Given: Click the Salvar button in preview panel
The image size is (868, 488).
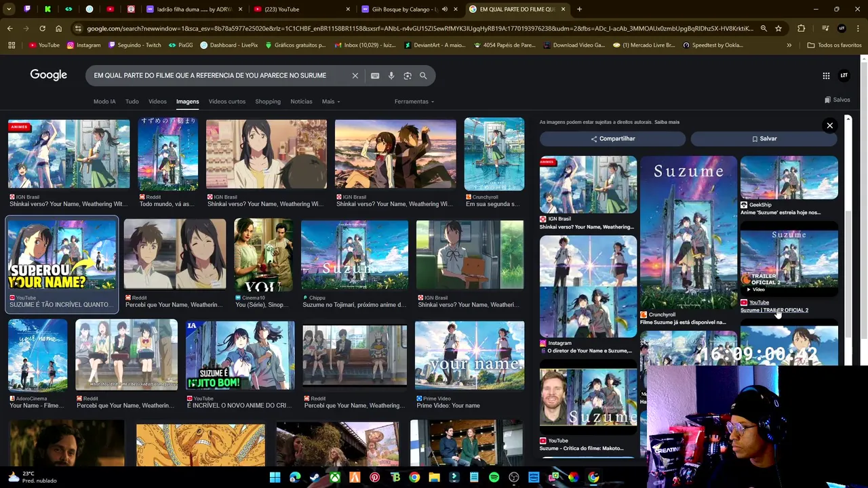Looking at the screenshot, I should [x=764, y=139].
